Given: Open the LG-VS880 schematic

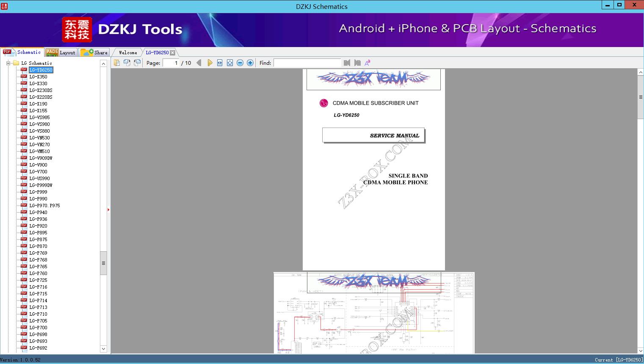Looking at the screenshot, I should coord(39,131).
